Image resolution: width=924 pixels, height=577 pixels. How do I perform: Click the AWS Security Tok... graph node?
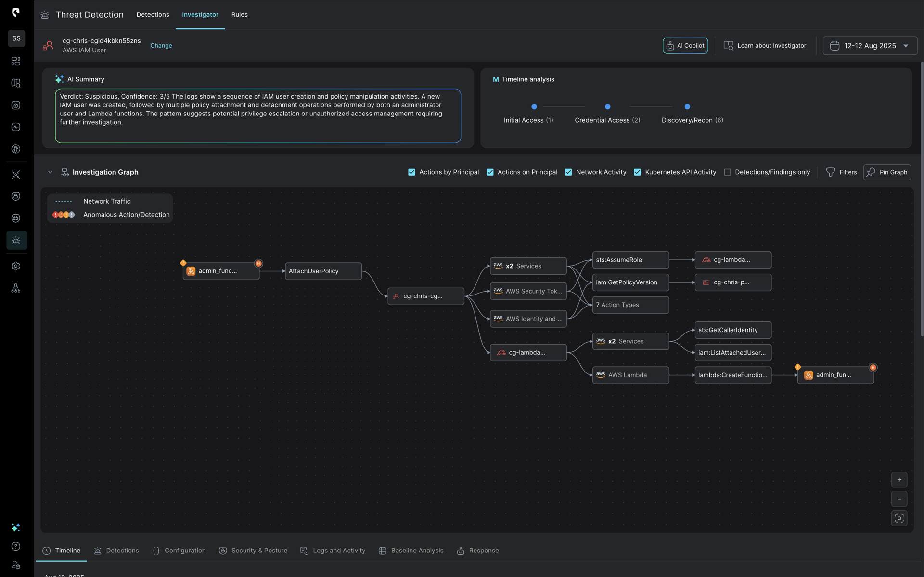tap(528, 291)
